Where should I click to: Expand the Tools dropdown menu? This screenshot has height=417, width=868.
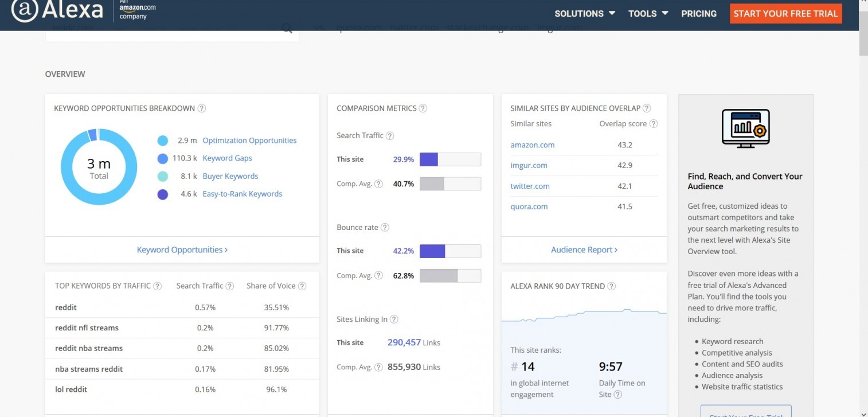pos(648,13)
